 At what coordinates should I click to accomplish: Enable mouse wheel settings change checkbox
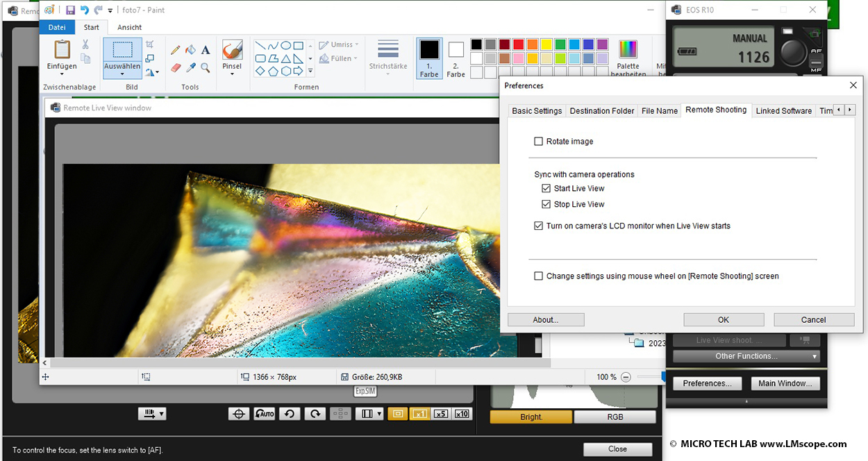538,276
